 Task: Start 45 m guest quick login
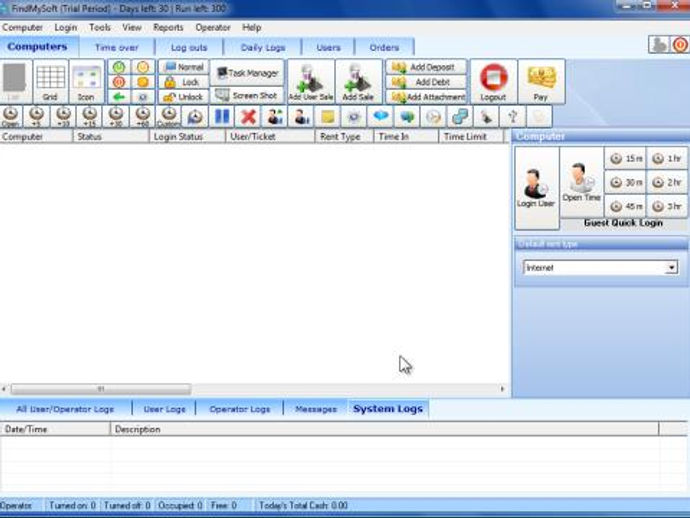point(626,206)
